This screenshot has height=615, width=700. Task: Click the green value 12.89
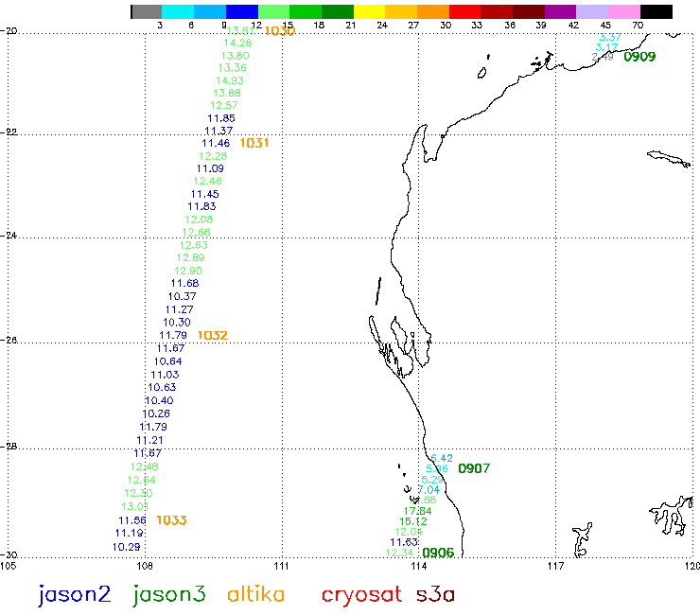pyautogui.click(x=191, y=257)
